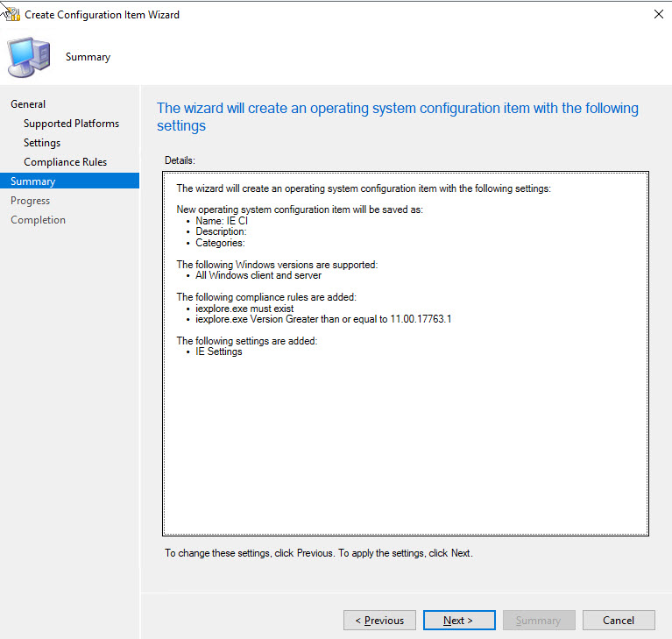Select the highlighted Summary step in the sidebar
The width and height of the screenshot is (672, 639).
(x=33, y=181)
